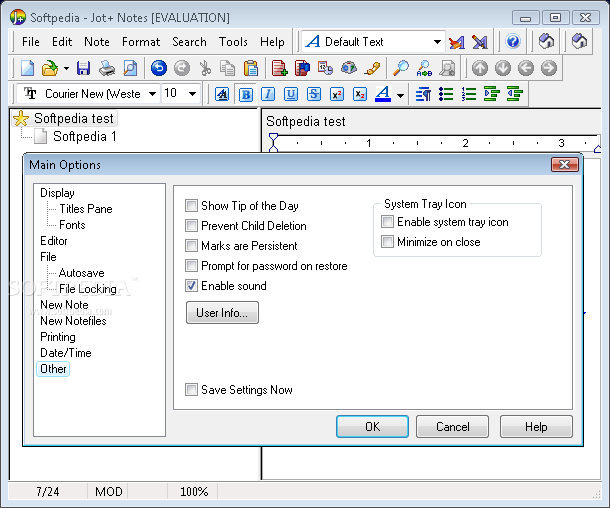Click the Paste clipboard icon
This screenshot has height=508, width=610.
(251, 68)
